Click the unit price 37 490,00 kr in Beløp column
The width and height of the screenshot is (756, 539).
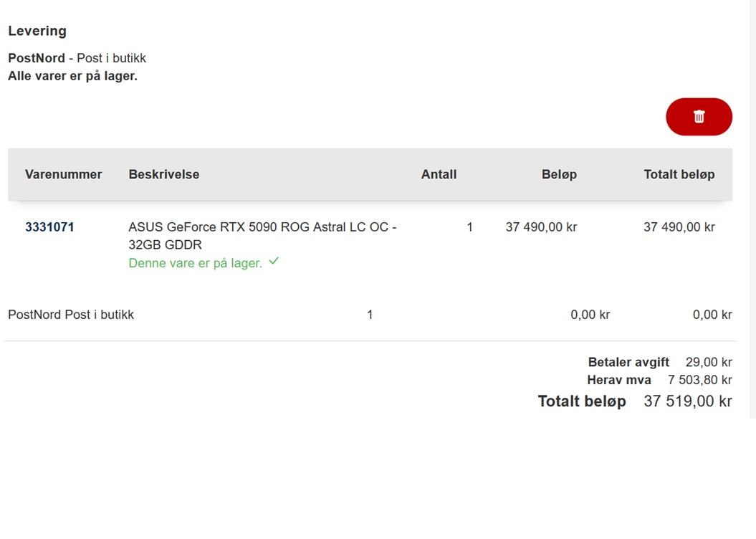pyautogui.click(x=541, y=227)
